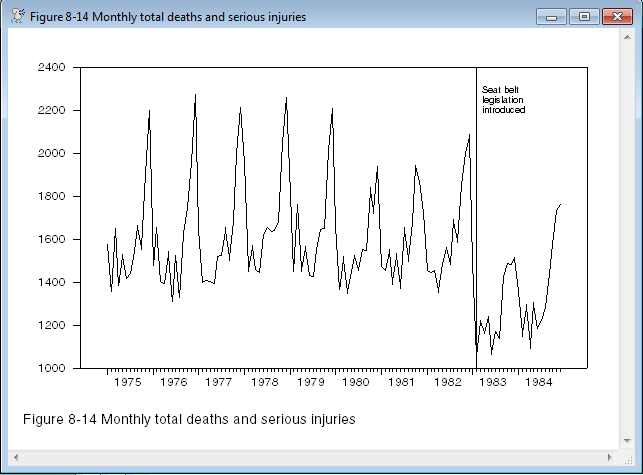Image resolution: width=643 pixels, height=475 pixels.
Task: Click the 2200 y-axis label
Action: 51,111
